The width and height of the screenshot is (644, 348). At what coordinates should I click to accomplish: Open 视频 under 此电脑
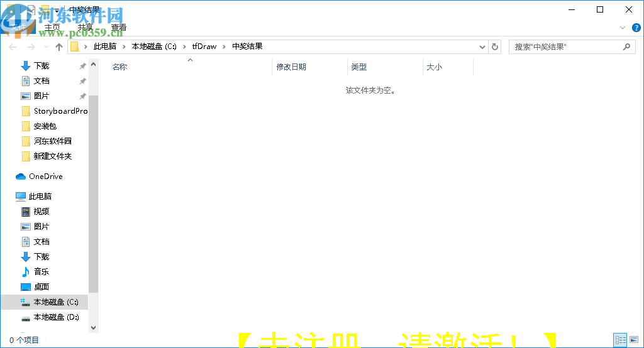click(x=41, y=211)
